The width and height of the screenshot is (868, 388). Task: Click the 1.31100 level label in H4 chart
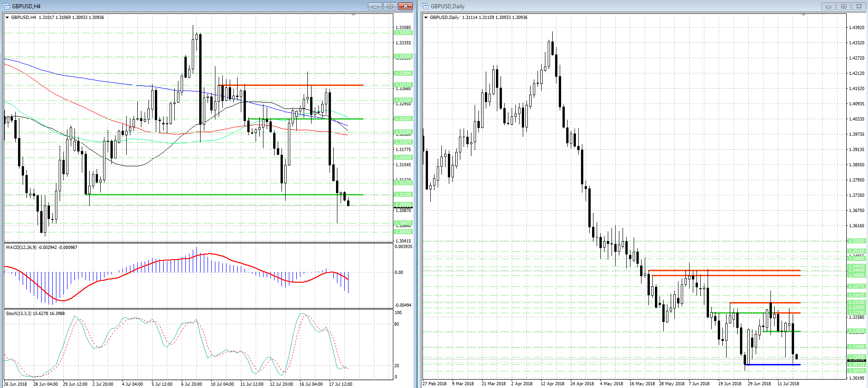[403, 194]
